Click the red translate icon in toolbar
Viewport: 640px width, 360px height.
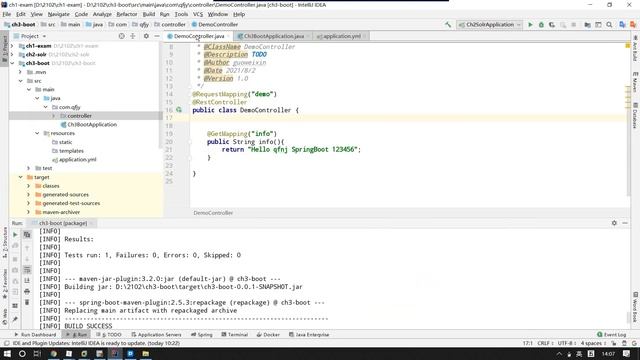click(633, 24)
